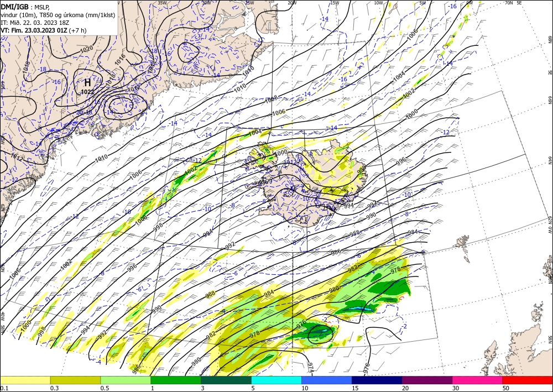Image resolution: width=553 pixels, height=392 pixels.
Task: Click the '30' legend tick label
Action: coord(455,388)
